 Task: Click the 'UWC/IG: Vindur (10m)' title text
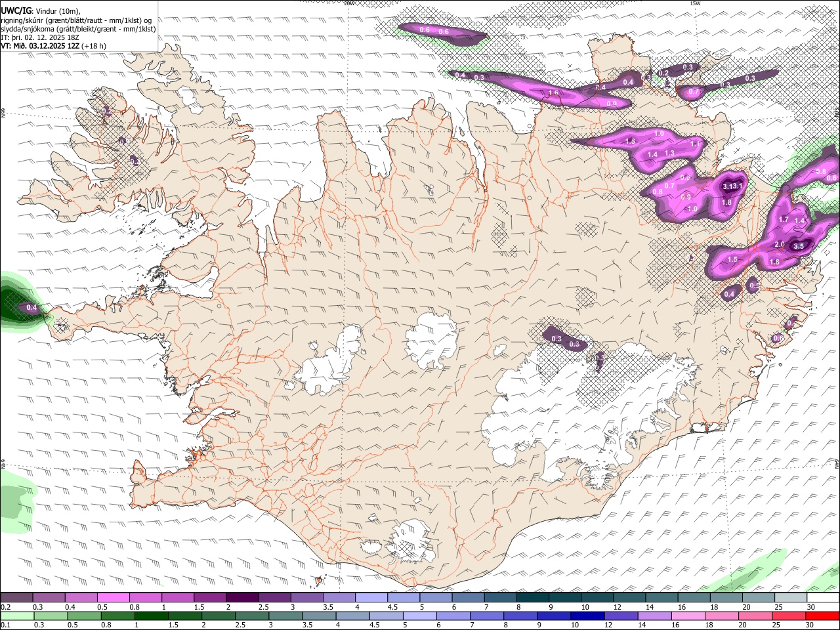40,11
